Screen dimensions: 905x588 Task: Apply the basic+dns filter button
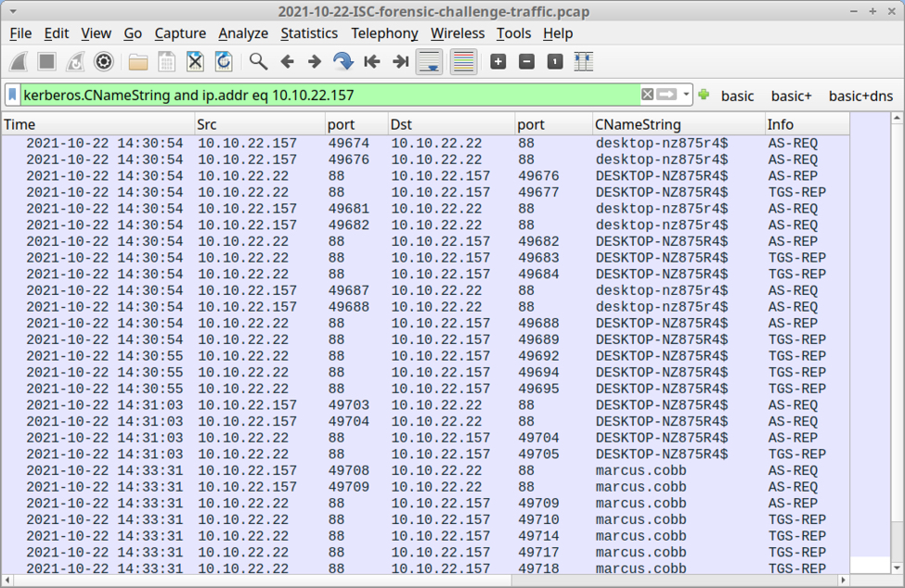860,96
